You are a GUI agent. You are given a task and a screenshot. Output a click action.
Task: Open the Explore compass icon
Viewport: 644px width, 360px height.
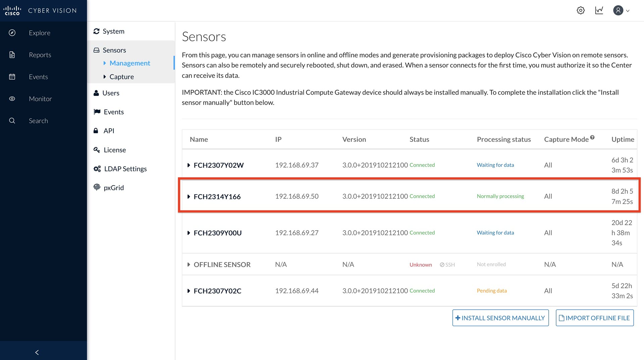click(x=12, y=33)
